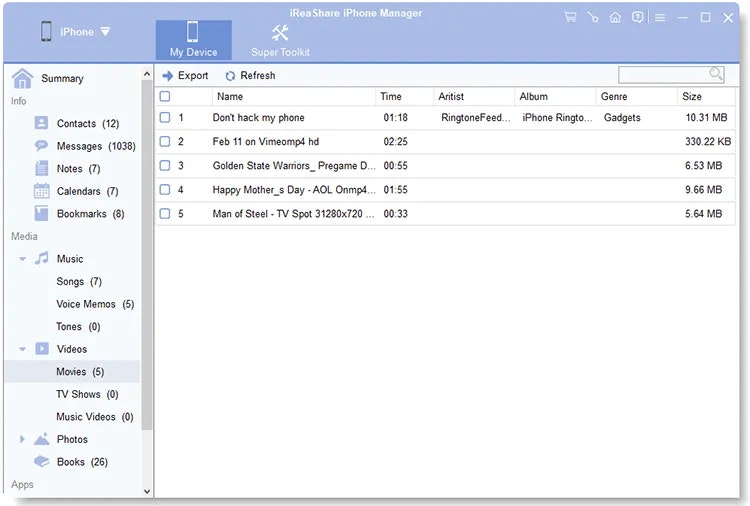Screen dimensions: 750x506
Task: Open Contacts (12) label
Action: click(x=88, y=123)
